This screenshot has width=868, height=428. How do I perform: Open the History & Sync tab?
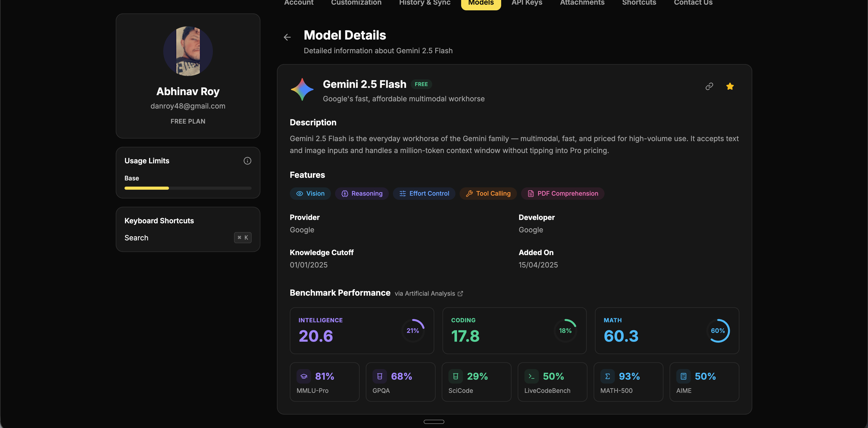pyautogui.click(x=424, y=3)
